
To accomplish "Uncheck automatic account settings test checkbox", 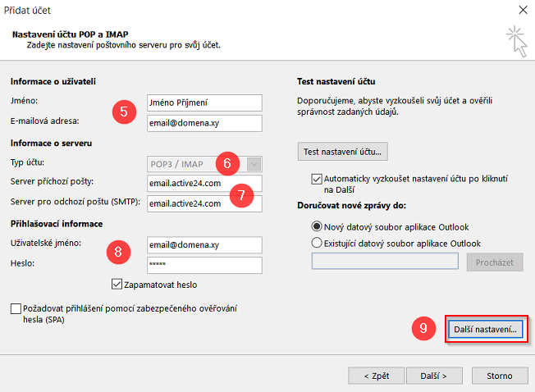I will pos(318,178).
